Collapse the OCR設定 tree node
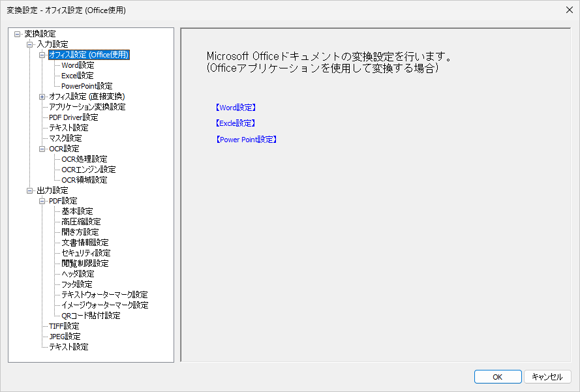This screenshot has height=392, width=580. pyautogui.click(x=42, y=149)
